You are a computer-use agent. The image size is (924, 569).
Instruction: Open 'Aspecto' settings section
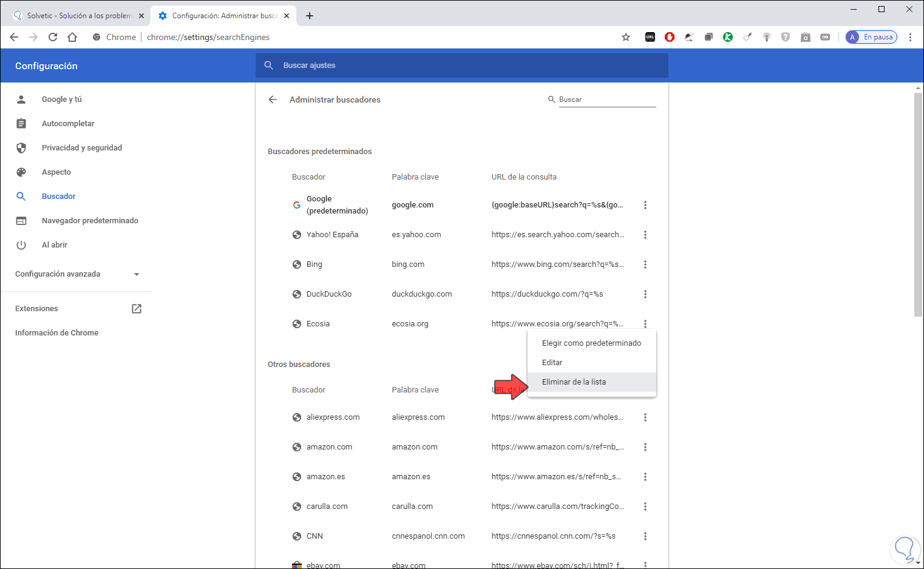pos(56,172)
